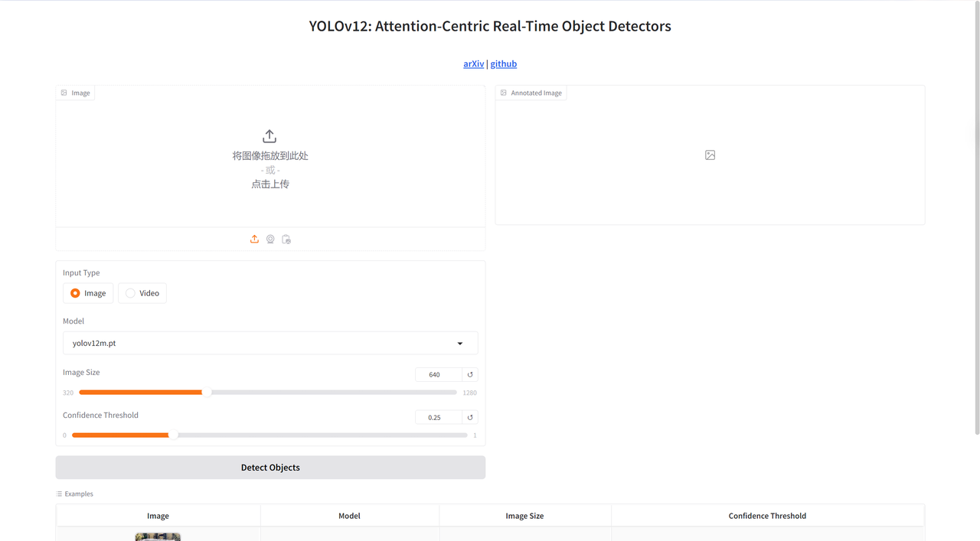Click the upload arrow icon in image dropzone
Image resolution: width=980 pixels, height=541 pixels.
click(269, 136)
